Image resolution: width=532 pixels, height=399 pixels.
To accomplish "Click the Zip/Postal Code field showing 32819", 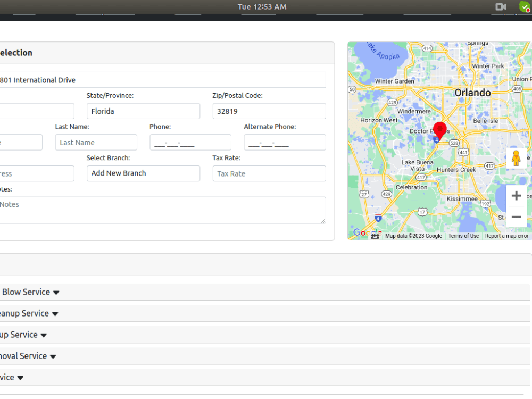I will coord(269,111).
